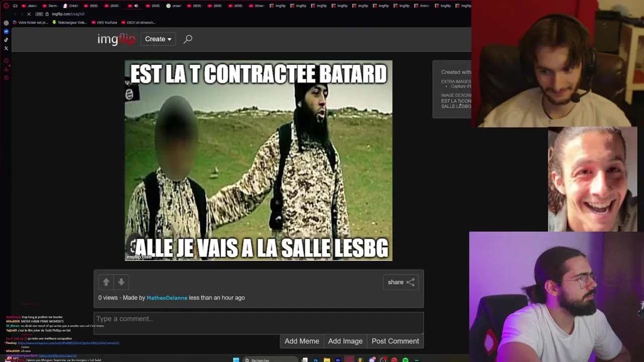Open MatheoDelanne's profile link
The height and width of the screenshot is (362, 644).
167,298
